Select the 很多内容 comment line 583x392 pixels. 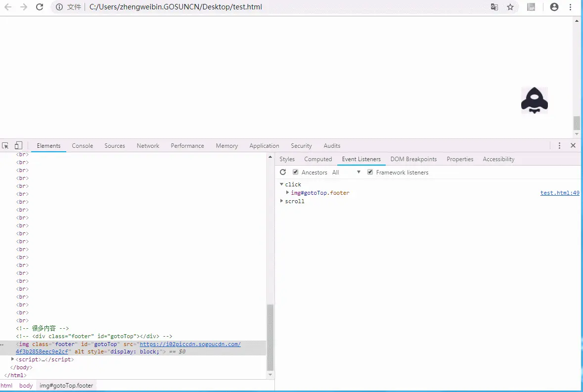[x=43, y=328]
